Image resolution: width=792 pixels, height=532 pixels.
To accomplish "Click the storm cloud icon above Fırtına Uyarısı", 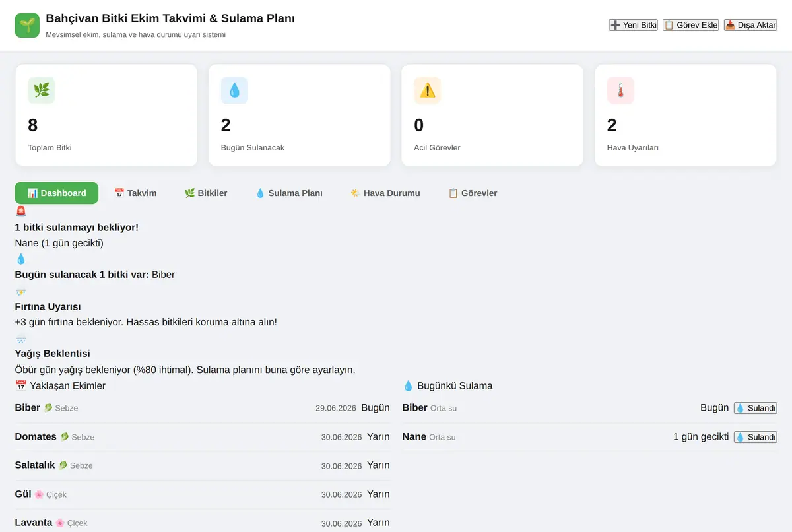I will coord(21,292).
